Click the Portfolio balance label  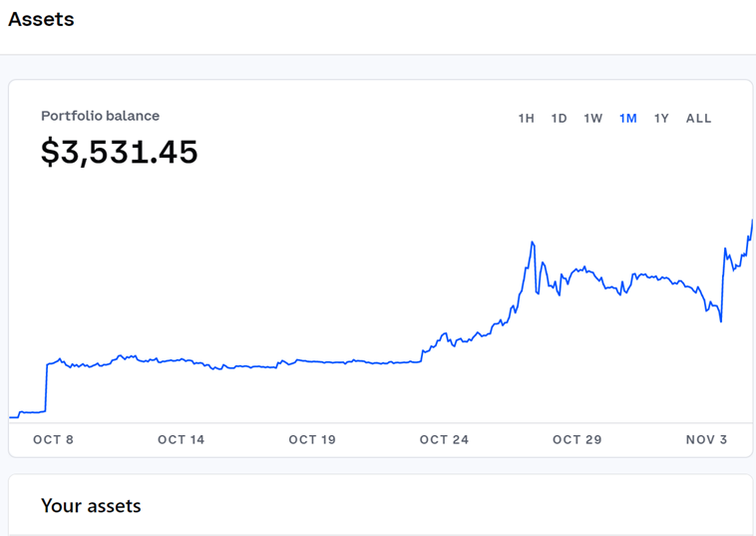coord(101,116)
